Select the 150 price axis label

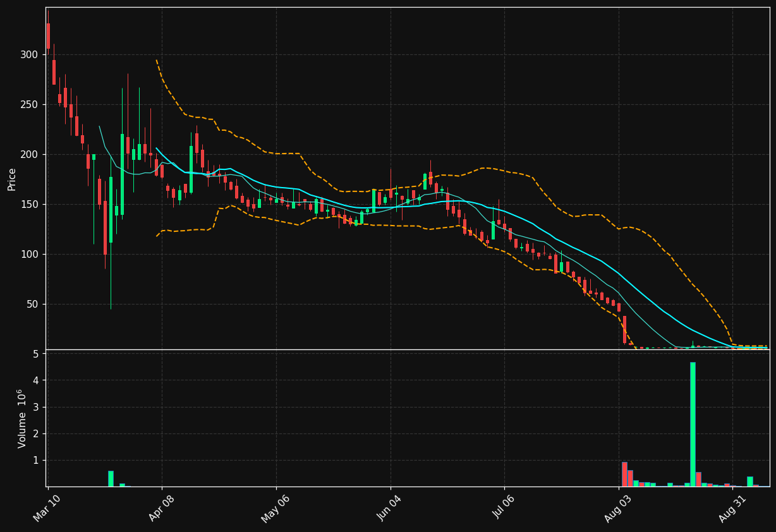(29, 205)
